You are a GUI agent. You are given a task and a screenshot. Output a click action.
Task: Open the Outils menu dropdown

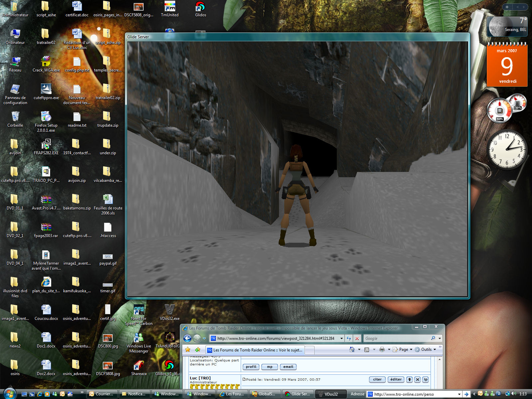(425, 349)
